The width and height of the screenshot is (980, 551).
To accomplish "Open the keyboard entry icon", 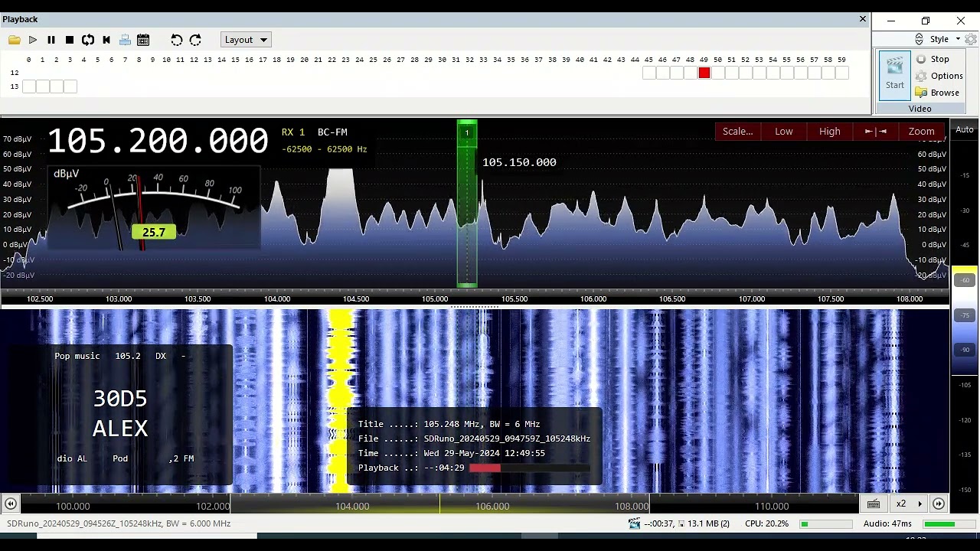I will pos(874,504).
